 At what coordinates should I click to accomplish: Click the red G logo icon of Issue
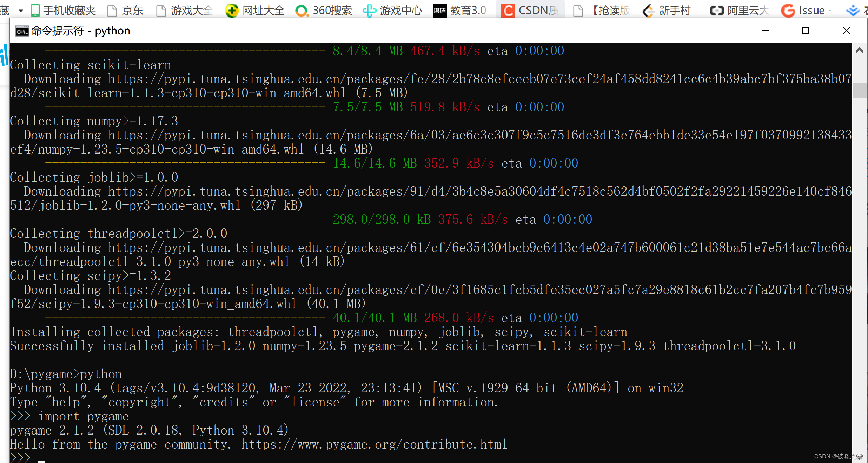click(x=788, y=11)
